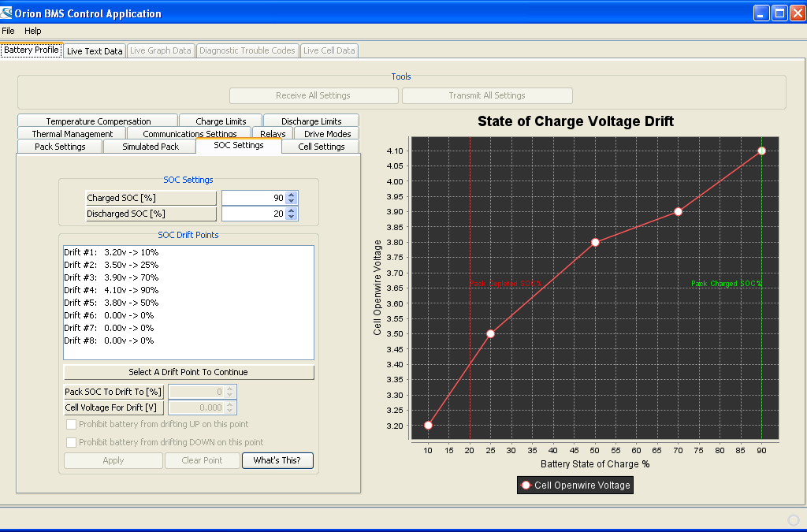The image size is (807, 532).
Task: Select Drift #4: 4.10v -> 90%
Action: point(188,290)
